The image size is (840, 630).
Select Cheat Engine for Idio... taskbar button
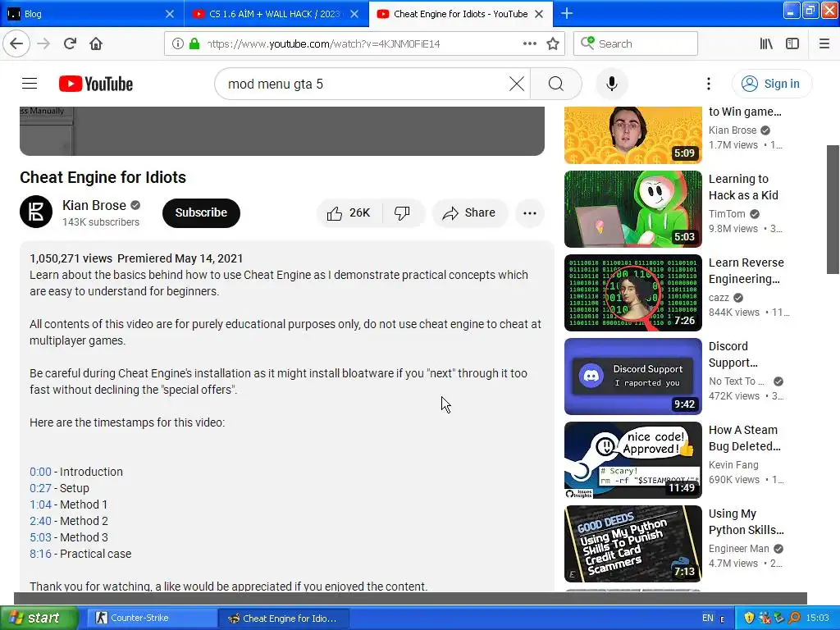coord(284,619)
